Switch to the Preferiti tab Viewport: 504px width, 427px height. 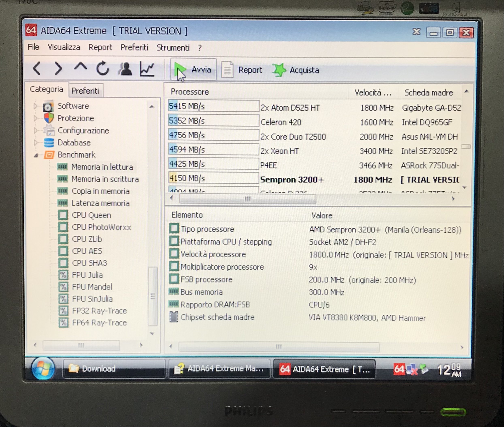pyautogui.click(x=85, y=91)
